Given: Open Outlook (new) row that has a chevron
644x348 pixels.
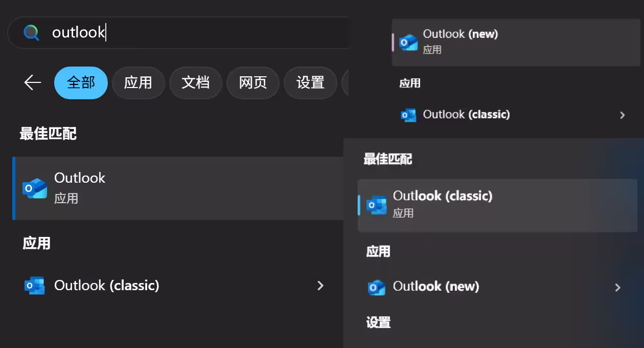Looking at the screenshot, I should point(498,287).
